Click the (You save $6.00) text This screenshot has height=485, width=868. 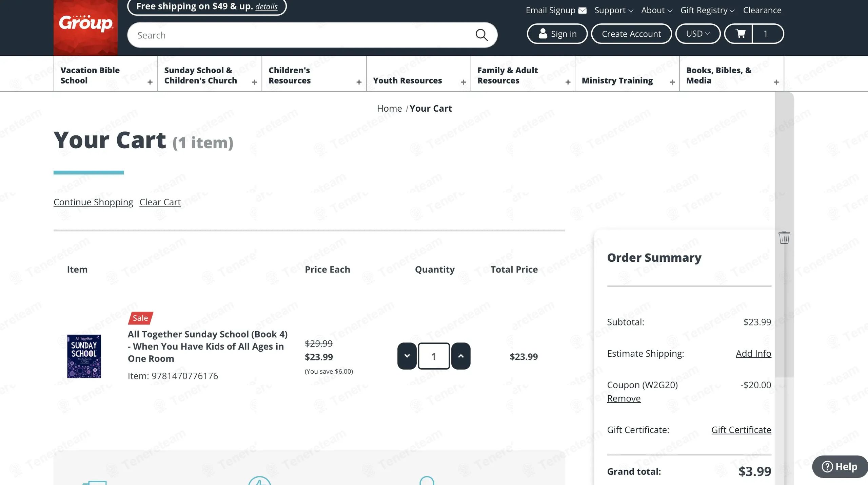329,371
